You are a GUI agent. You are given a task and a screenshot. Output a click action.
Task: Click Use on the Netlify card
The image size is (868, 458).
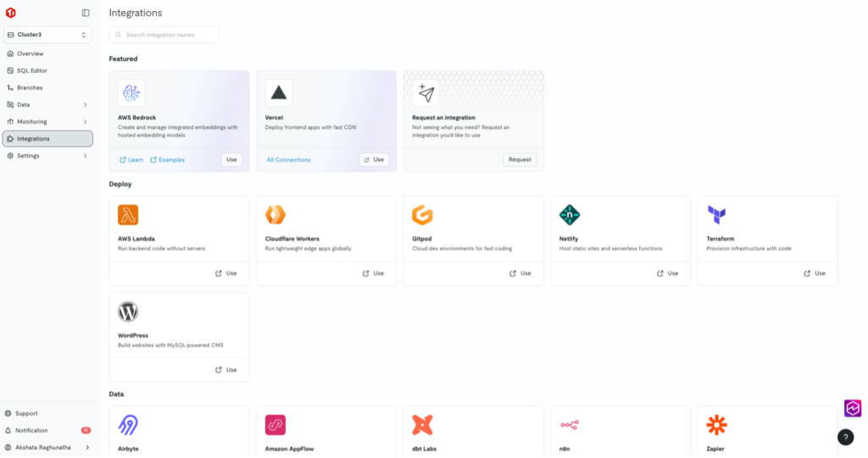668,274
